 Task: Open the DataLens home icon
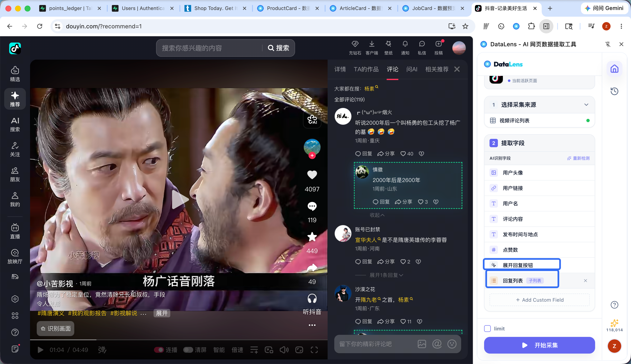click(x=614, y=69)
